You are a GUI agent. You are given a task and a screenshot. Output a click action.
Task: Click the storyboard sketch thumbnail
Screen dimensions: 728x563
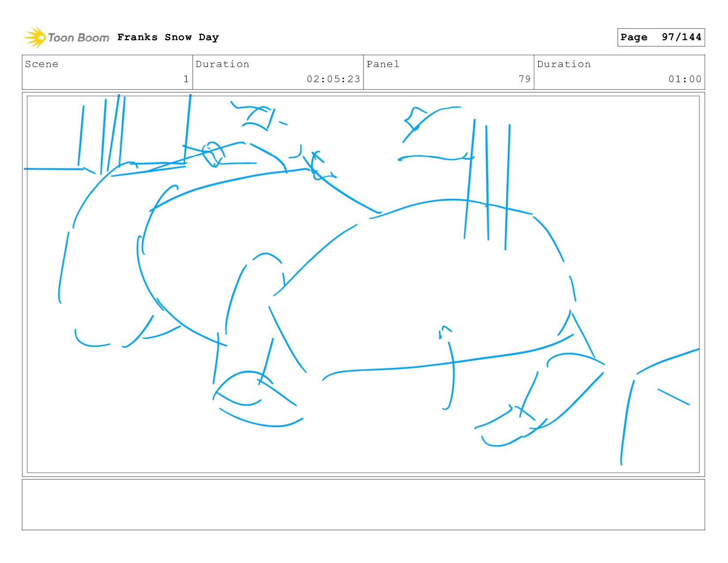(363, 284)
